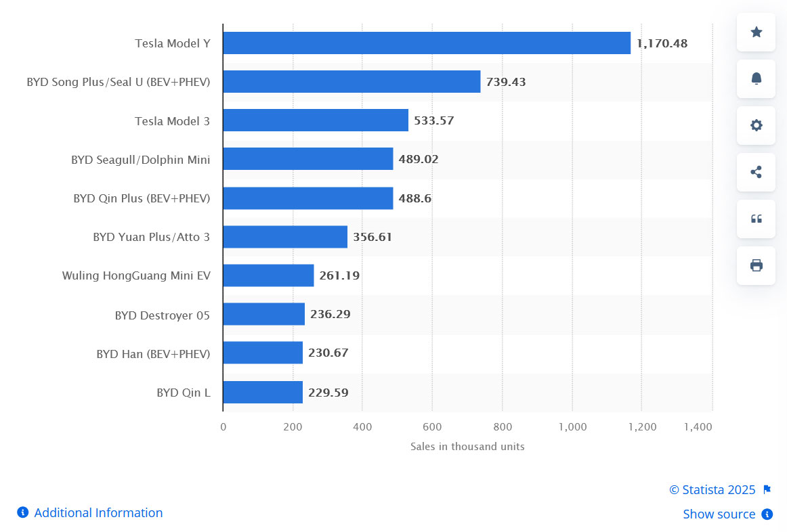The width and height of the screenshot is (787, 532).
Task: Click the BYD Song Plus/Seal U bar
Action: tap(352, 82)
